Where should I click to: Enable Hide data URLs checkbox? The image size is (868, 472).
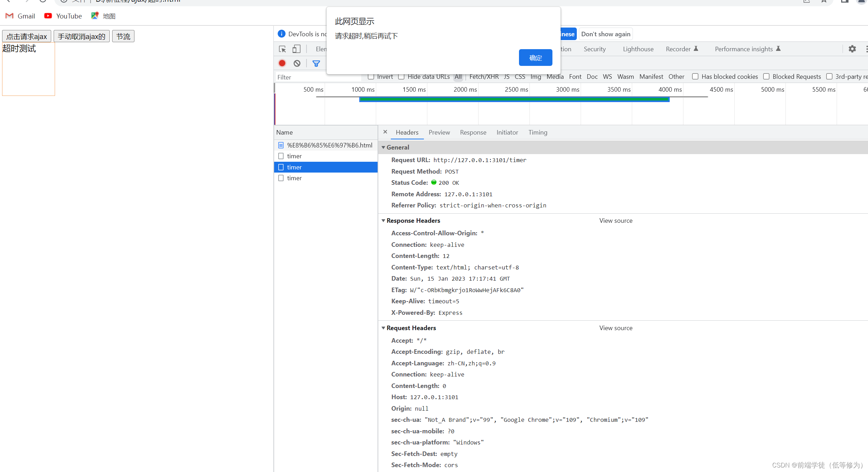pos(401,76)
